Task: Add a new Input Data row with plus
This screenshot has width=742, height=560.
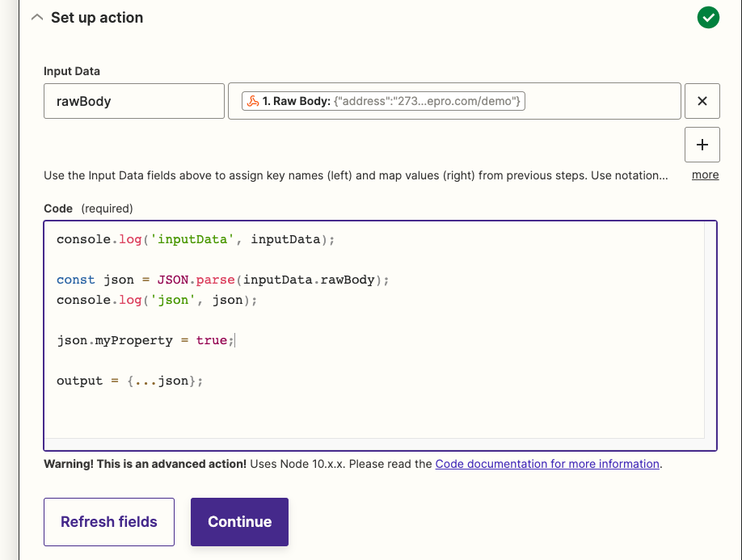Action: (x=702, y=145)
